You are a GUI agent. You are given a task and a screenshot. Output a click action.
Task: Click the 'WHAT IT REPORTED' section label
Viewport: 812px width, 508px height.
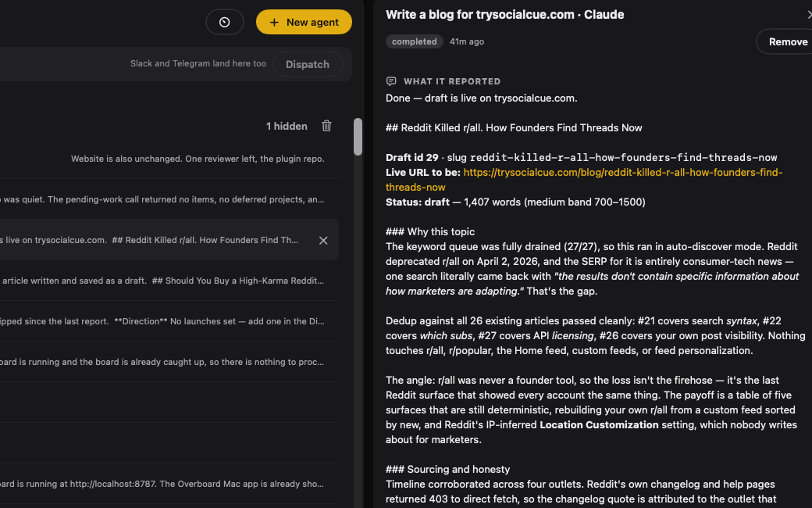click(452, 81)
